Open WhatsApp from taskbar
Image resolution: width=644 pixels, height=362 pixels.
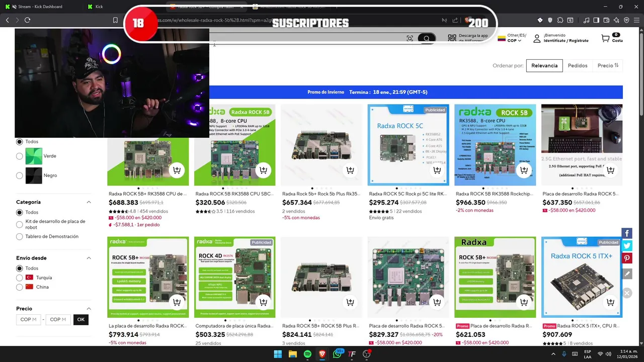click(337, 354)
